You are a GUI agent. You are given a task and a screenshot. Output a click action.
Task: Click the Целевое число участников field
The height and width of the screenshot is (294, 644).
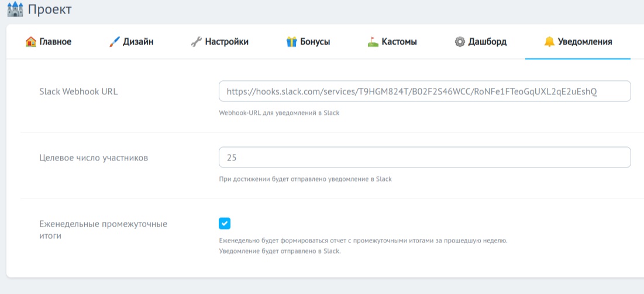click(425, 157)
